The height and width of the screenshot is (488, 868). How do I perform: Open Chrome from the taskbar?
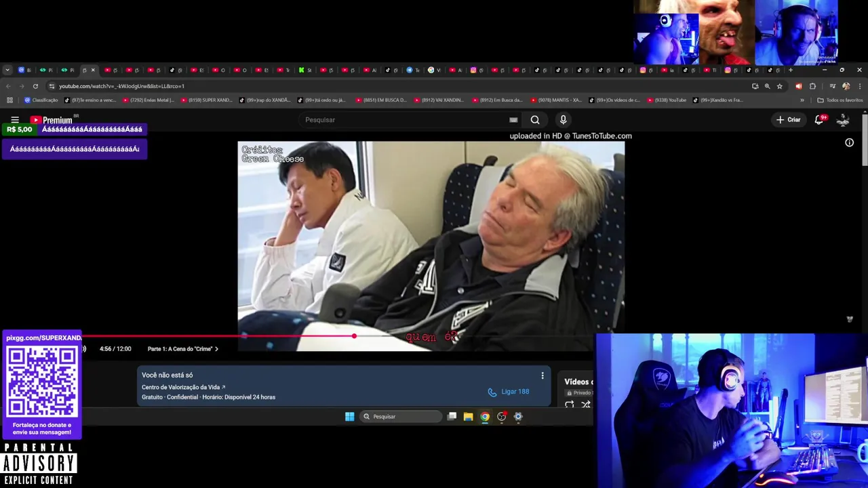(485, 417)
